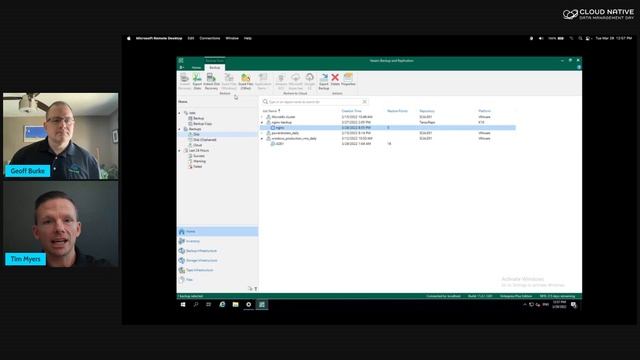640x360 pixels.
Task: Collapse the Last 24 Hours tree node
Action: tap(180, 151)
